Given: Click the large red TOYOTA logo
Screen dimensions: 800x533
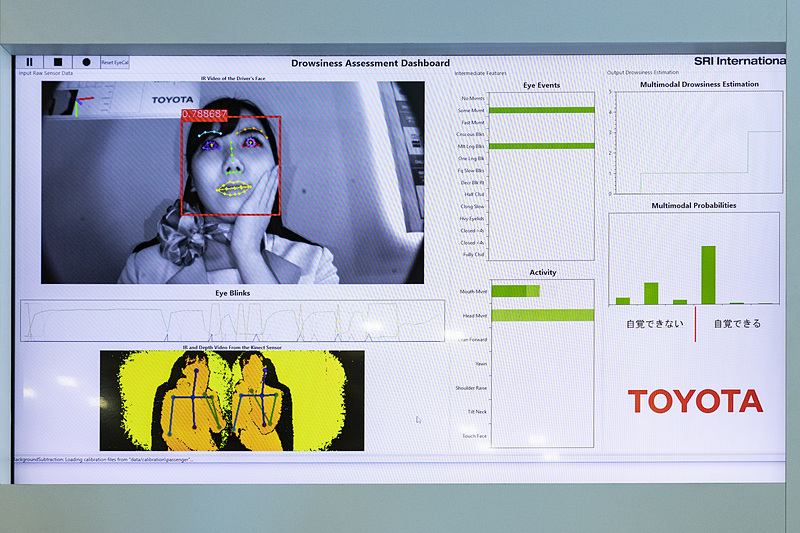Looking at the screenshot, I should (x=695, y=401).
